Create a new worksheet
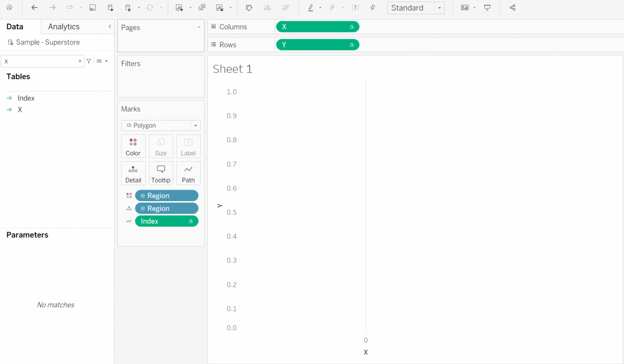Viewport: 624px width, 364px height. pos(180,8)
